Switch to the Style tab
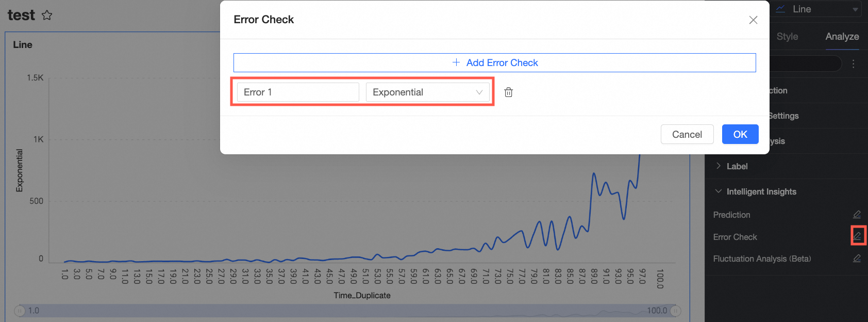This screenshot has width=868, height=322. (x=787, y=37)
